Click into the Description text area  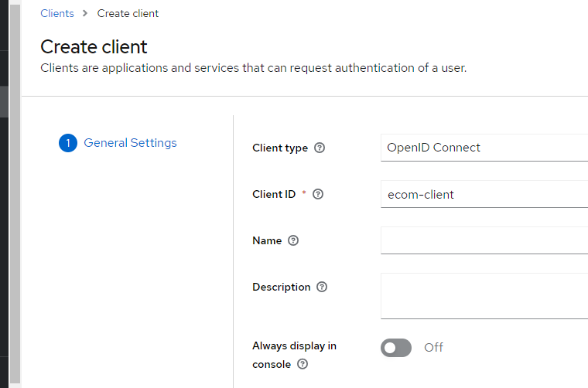pos(484,296)
